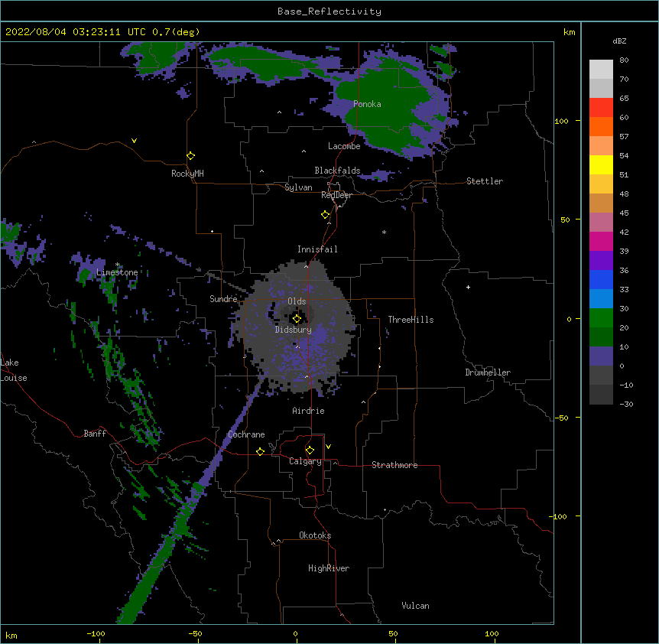Viewport: 659px width, 644px height.
Task: Click the RedDeer label
Action: click(336, 195)
